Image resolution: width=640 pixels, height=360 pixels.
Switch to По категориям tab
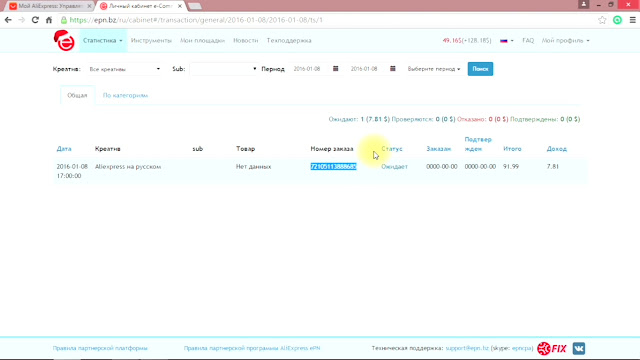pos(125,95)
